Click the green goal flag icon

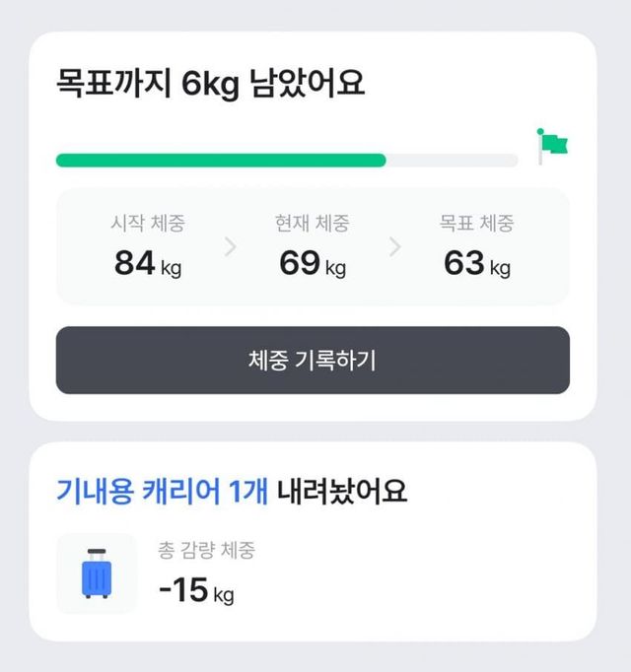click(x=552, y=145)
